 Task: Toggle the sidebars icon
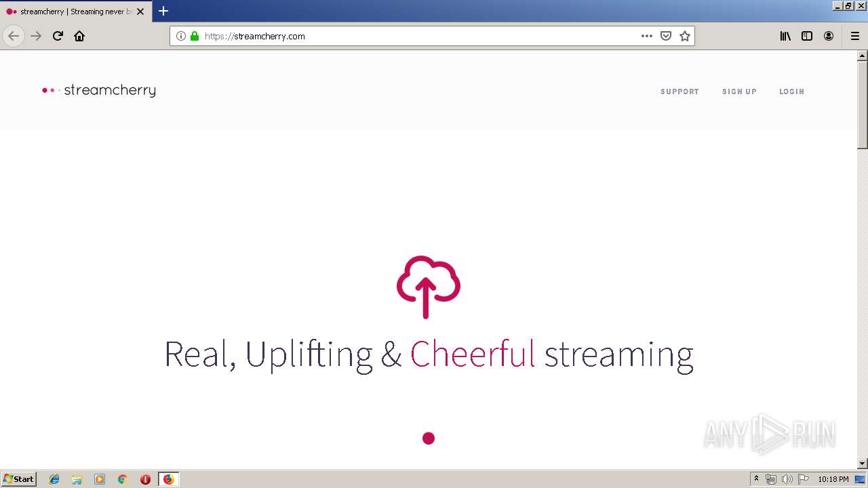(x=807, y=36)
